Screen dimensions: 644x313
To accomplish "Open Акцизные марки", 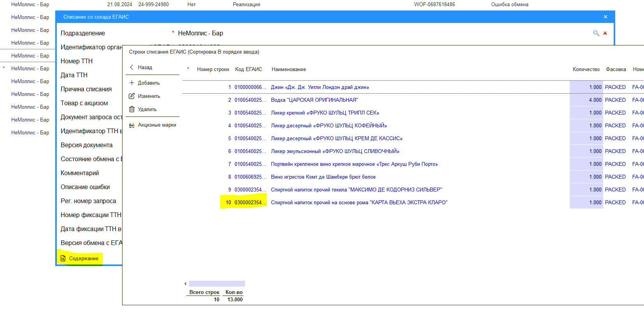I will coord(152,125).
